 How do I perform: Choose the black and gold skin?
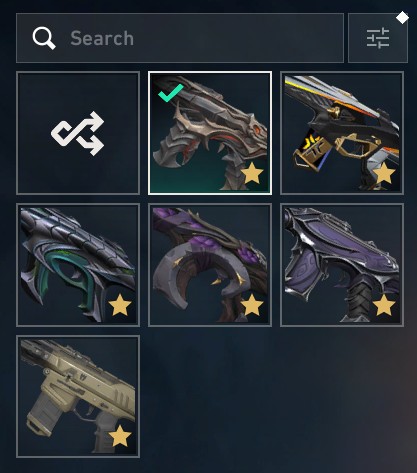pos(342,133)
